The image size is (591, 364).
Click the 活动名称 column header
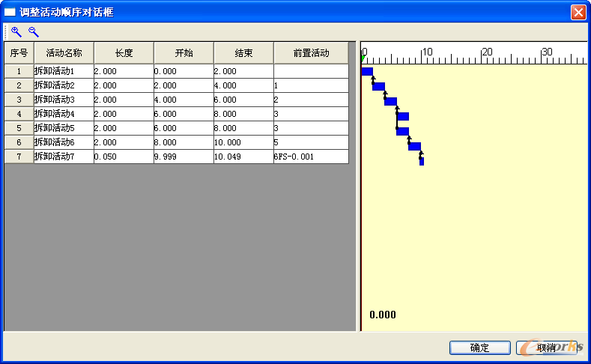[64, 53]
